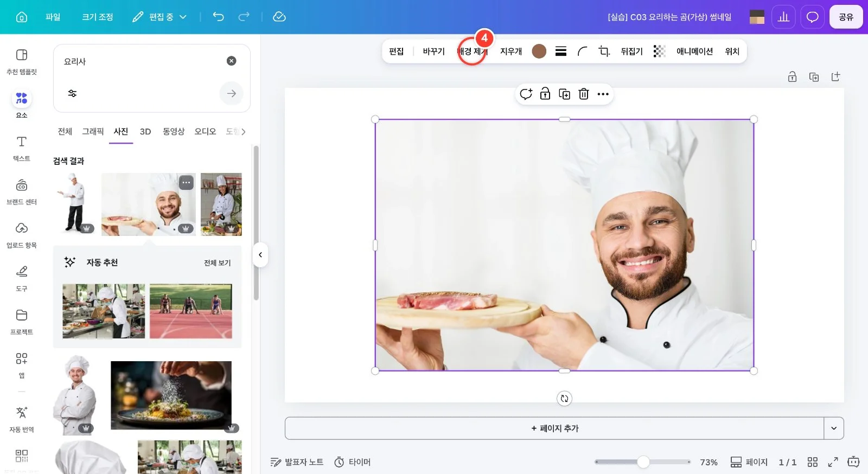The height and width of the screenshot is (474, 868).
Task: Redo the last action
Action: pyautogui.click(x=244, y=17)
